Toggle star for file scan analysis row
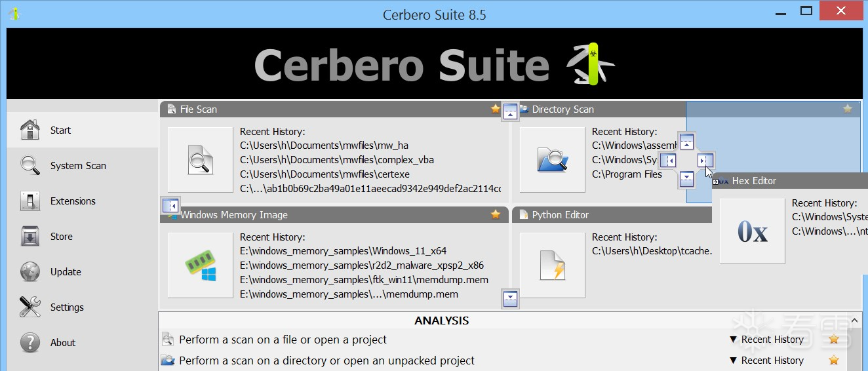This screenshot has height=371, width=868. pyautogui.click(x=834, y=340)
